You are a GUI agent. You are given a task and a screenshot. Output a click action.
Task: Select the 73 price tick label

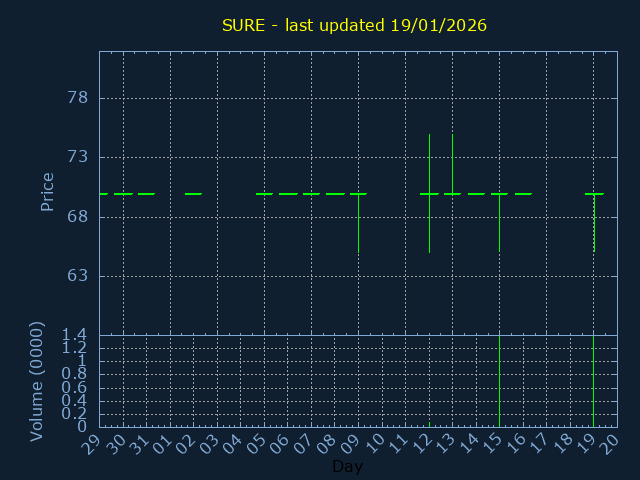coord(76,157)
